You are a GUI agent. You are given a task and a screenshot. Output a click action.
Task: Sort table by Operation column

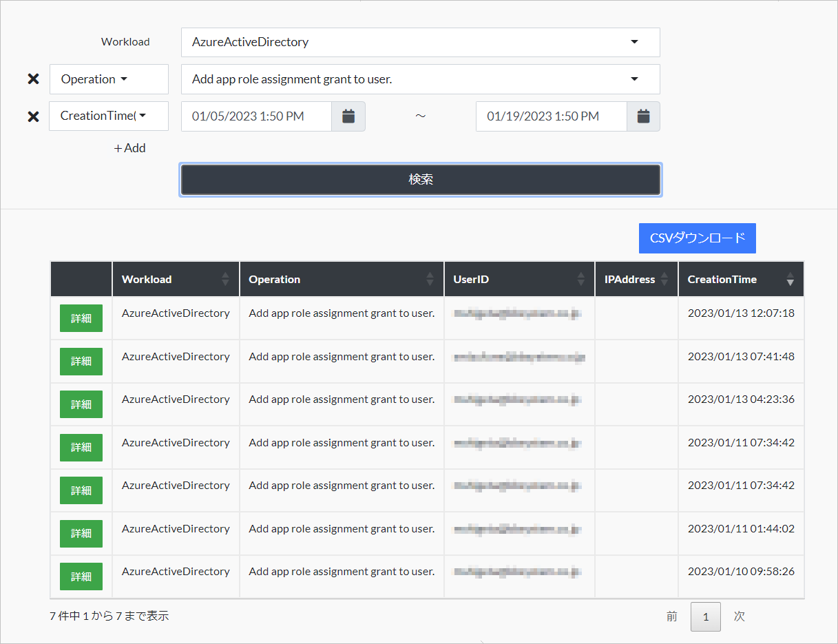point(342,279)
